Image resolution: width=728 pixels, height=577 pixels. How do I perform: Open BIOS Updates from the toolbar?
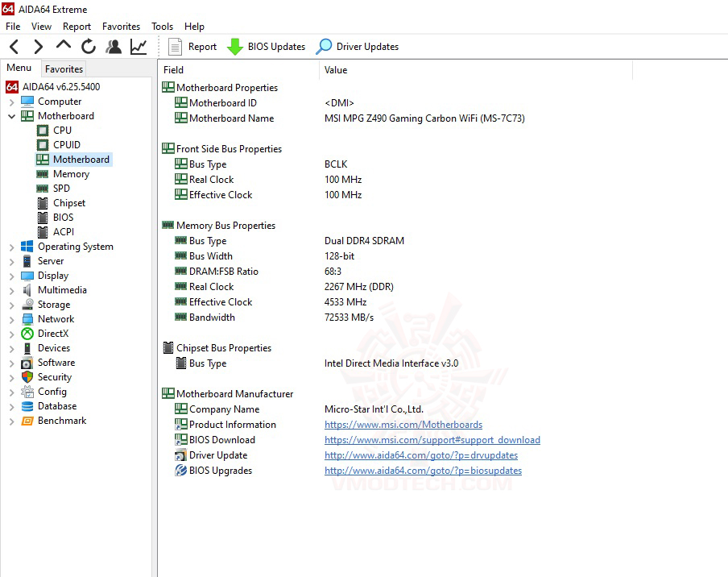pyautogui.click(x=266, y=47)
